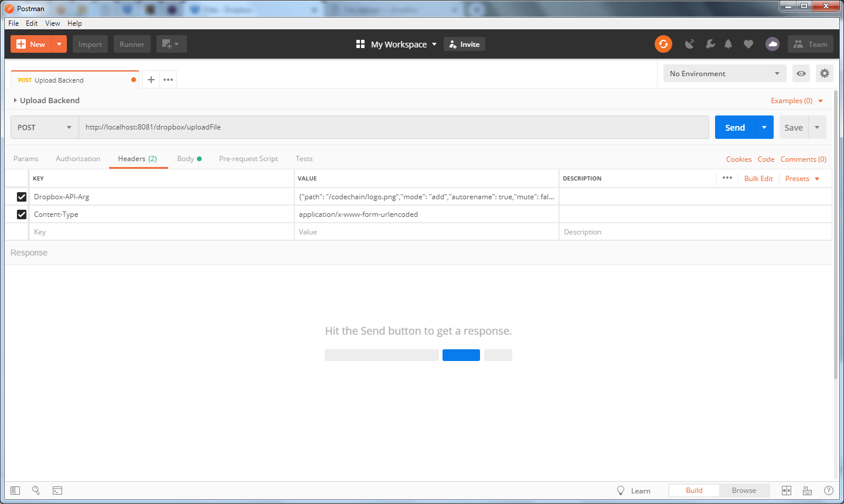The image size is (844, 504).
Task: Open Find and Replace search icon
Action: tap(36, 491)
